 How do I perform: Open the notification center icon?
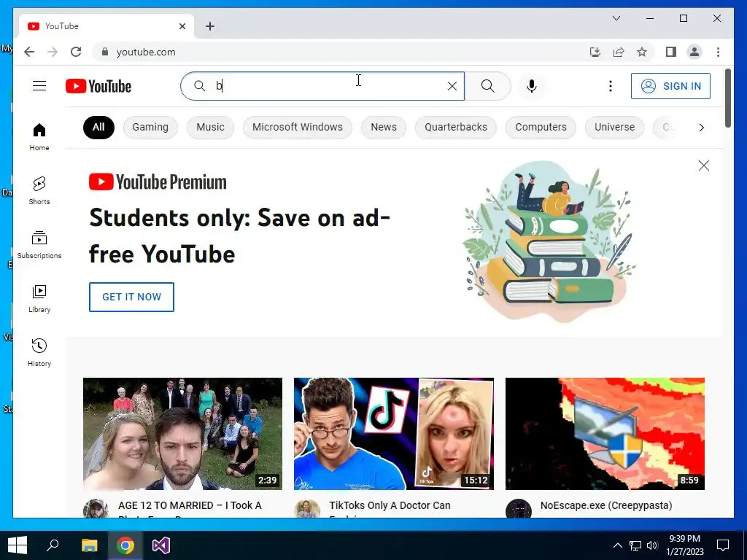(723, 545)
